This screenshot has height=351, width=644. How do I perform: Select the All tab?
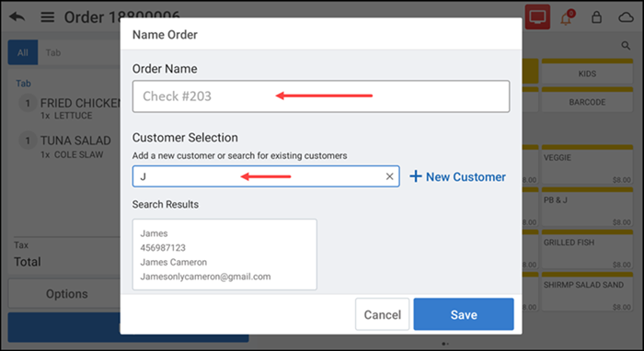pos(23,52)
